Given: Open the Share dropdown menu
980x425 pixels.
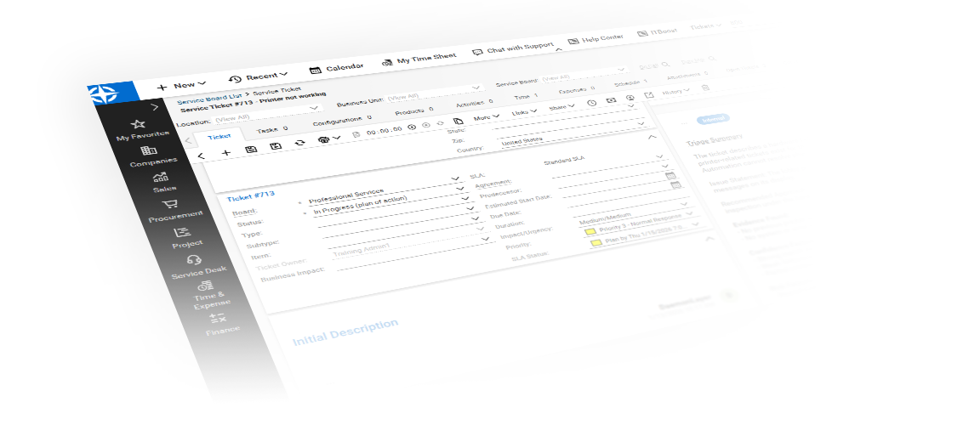Looking at the screenshot, I should [561, 107].
